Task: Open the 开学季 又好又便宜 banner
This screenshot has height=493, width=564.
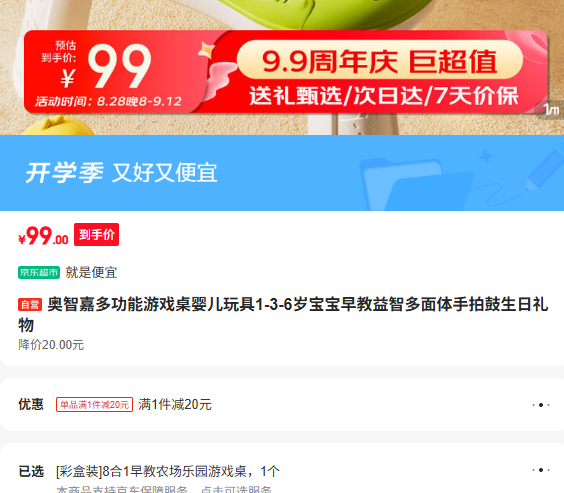Action: 282,173
